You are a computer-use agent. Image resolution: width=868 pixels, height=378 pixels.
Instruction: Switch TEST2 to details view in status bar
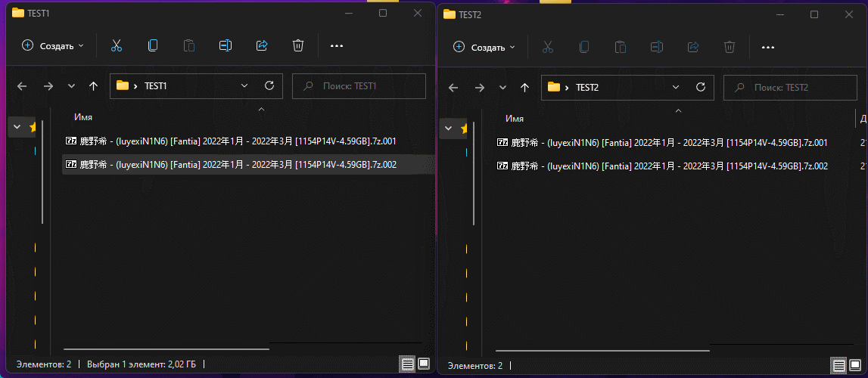click(x=839, y=365)
